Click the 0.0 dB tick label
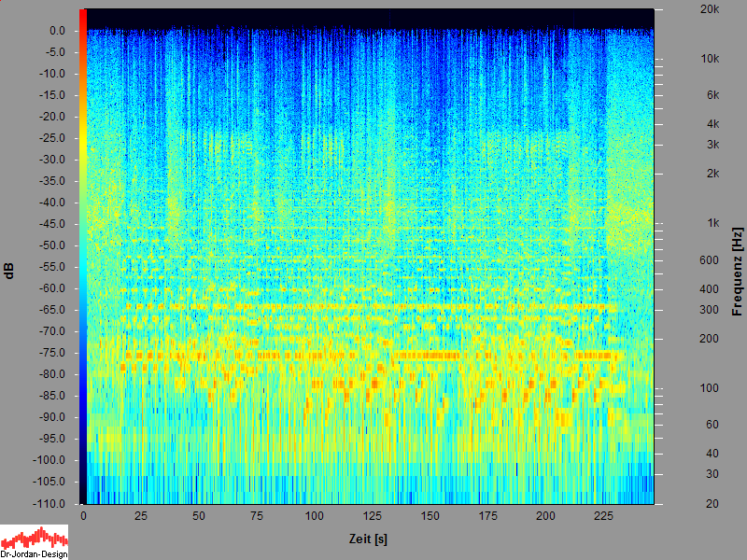This screenshot has height=560, width=747. tap(57, 31)
